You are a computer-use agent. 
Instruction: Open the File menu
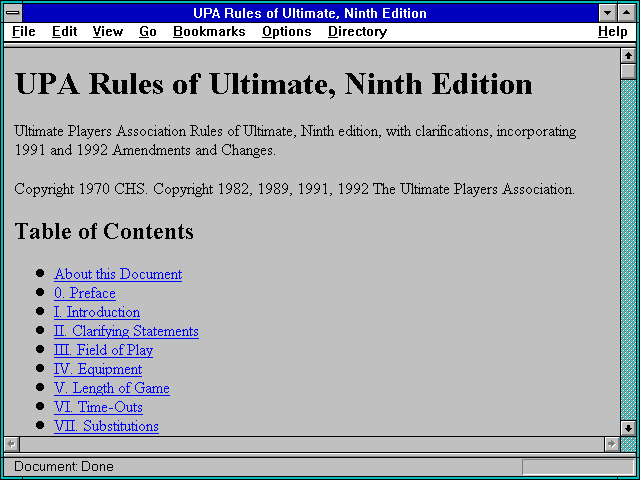tap(24, 32)
